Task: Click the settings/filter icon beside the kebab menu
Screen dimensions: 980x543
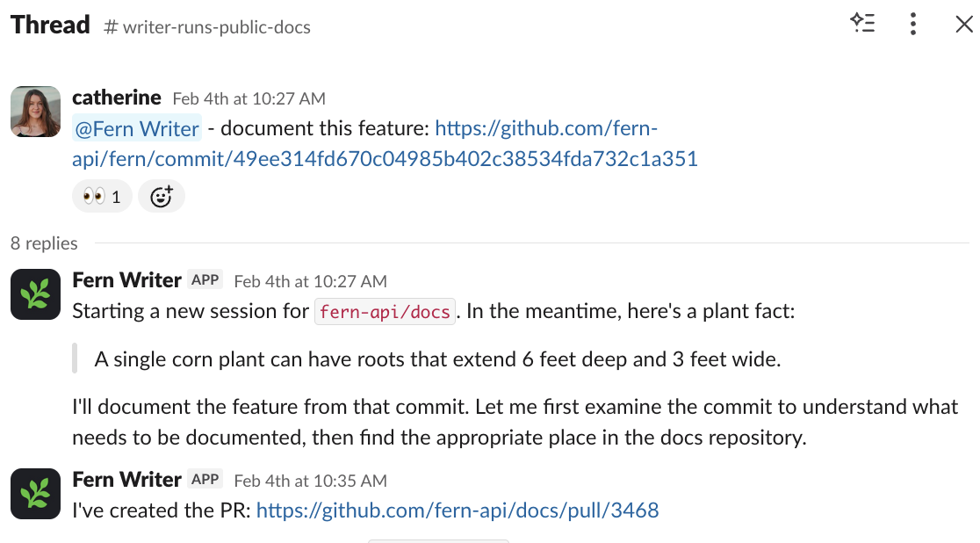Action: click(x=863, y=24)
